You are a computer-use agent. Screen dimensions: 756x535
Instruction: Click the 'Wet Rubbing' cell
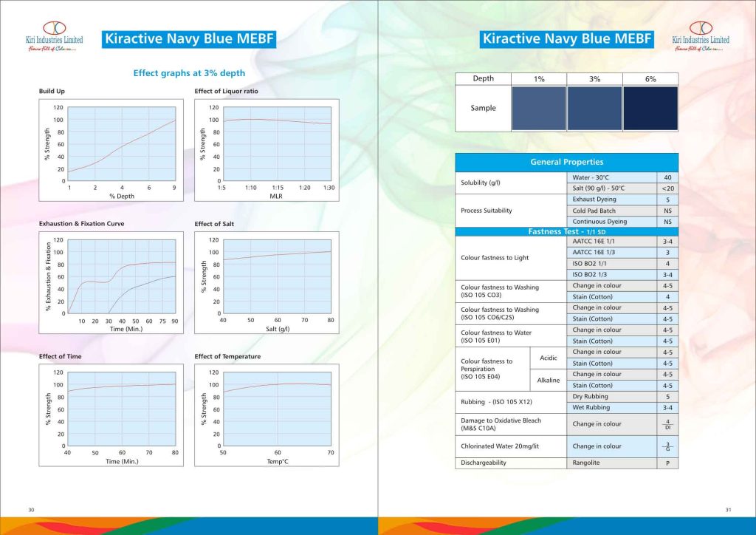click(x=612, y=408)
